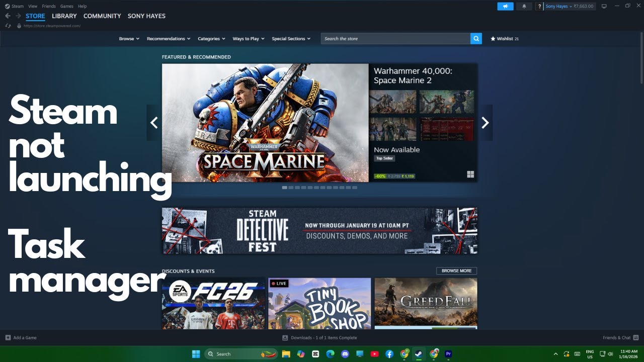
Task: Expand the Ways to Play dropdown
Action: pos(249,39)
